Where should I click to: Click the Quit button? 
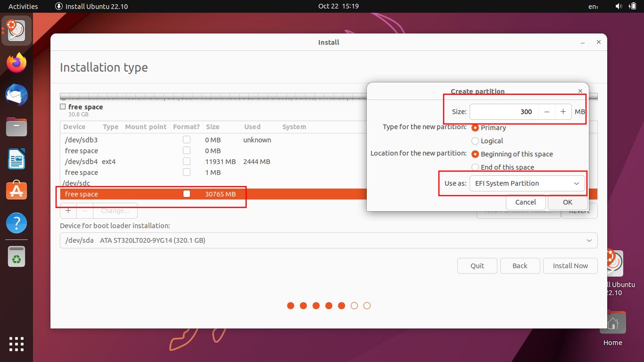click(477, 266)
